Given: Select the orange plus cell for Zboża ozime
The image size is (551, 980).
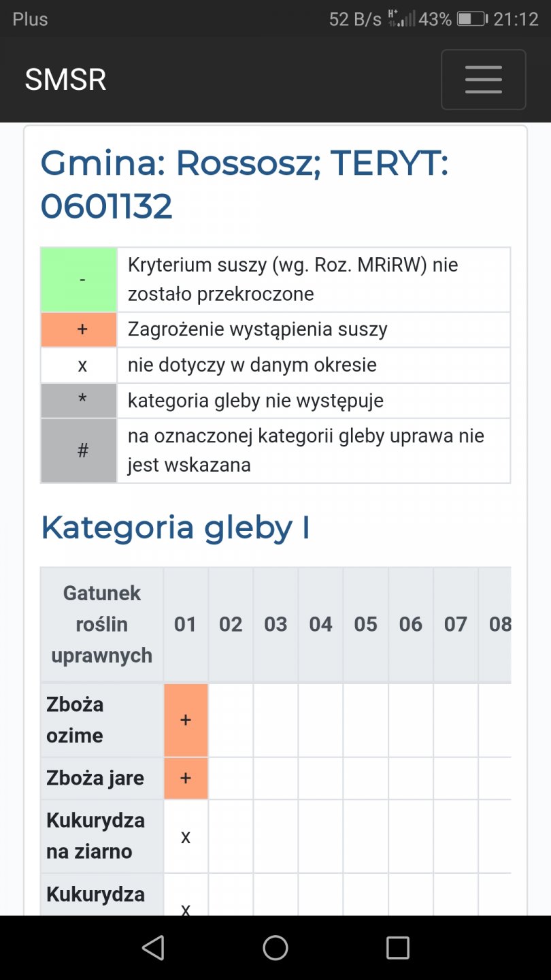Looking at the screenshot, I should click(186, 720).
